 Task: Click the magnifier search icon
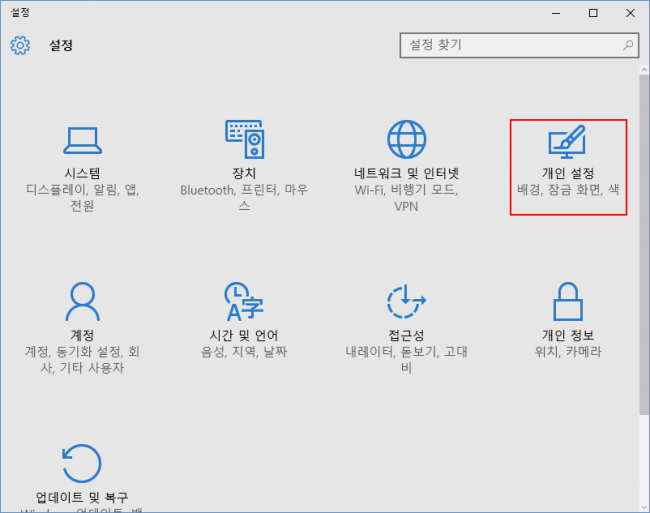(x=628, y=45)
